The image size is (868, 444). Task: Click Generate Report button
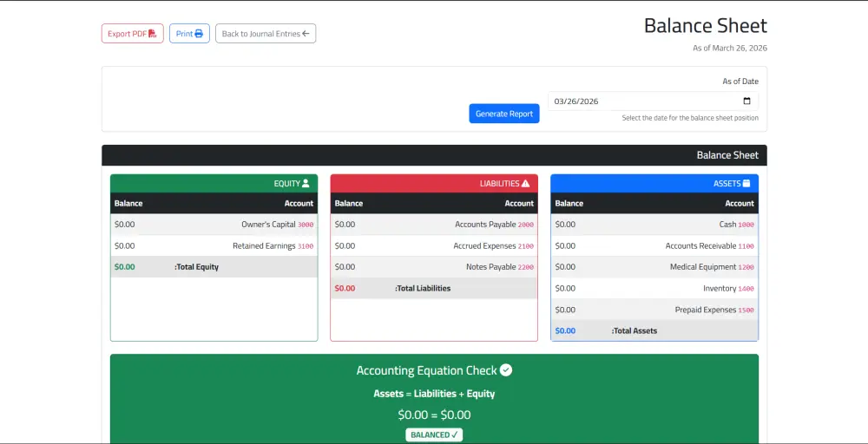tap(504, 114)
